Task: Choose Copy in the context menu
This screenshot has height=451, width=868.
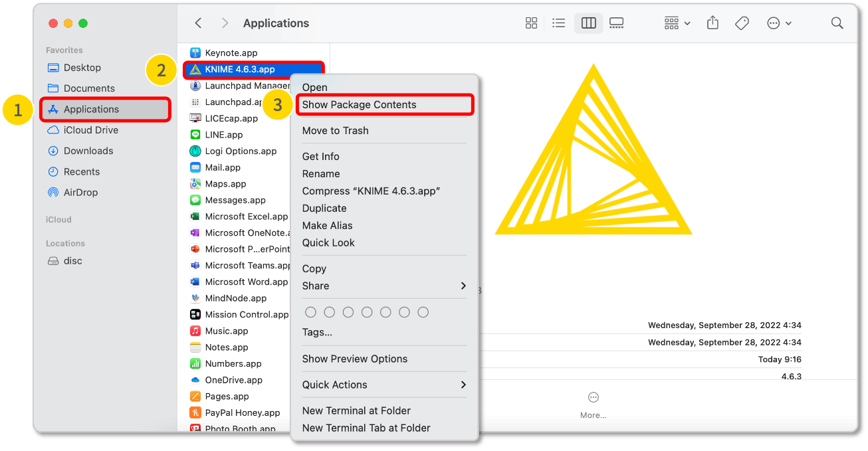Action: pos(314,269)
